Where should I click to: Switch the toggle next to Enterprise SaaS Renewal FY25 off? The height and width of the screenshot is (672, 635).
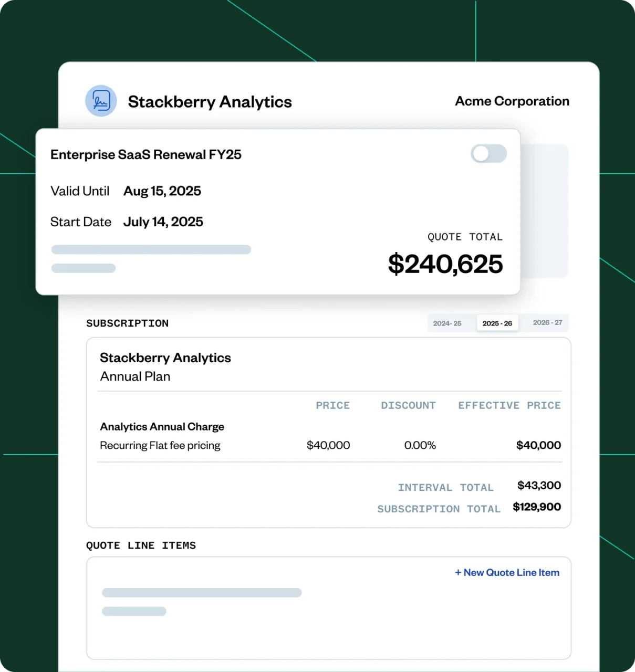point(488,154)
